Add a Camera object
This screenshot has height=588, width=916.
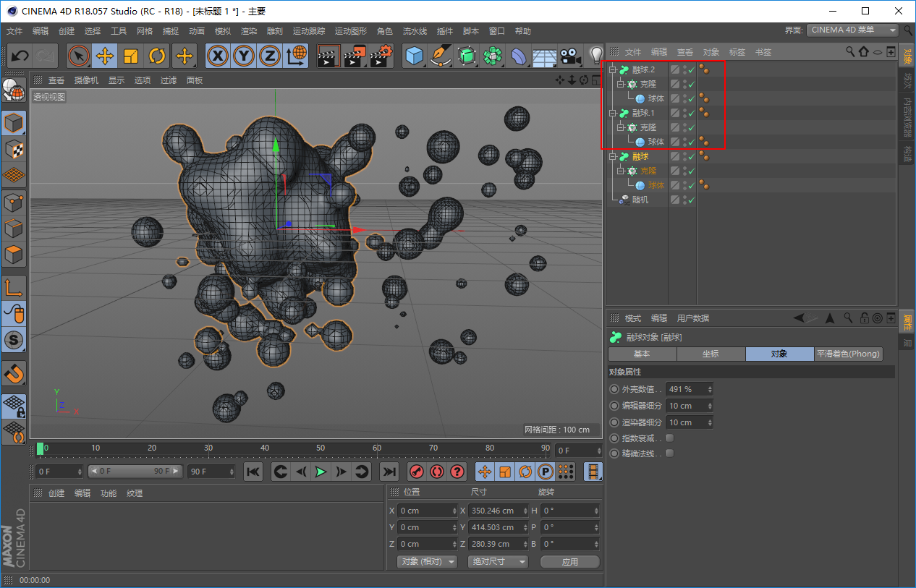(571, 56)
